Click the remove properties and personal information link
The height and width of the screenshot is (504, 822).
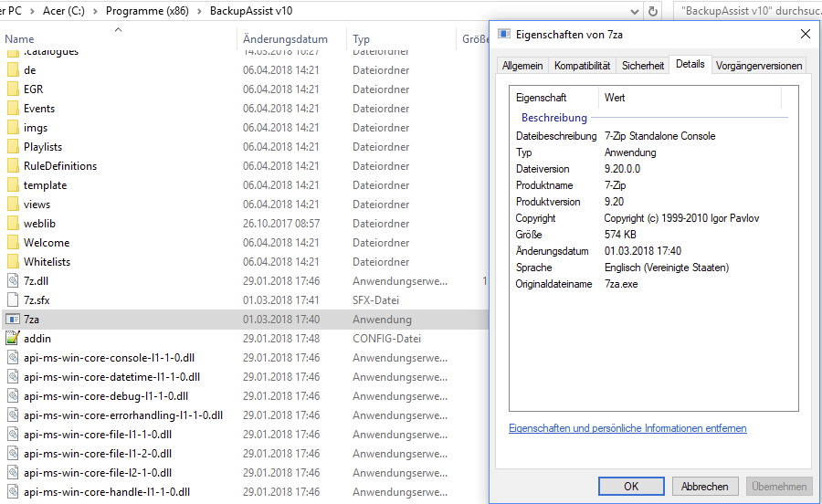(627, 428)
